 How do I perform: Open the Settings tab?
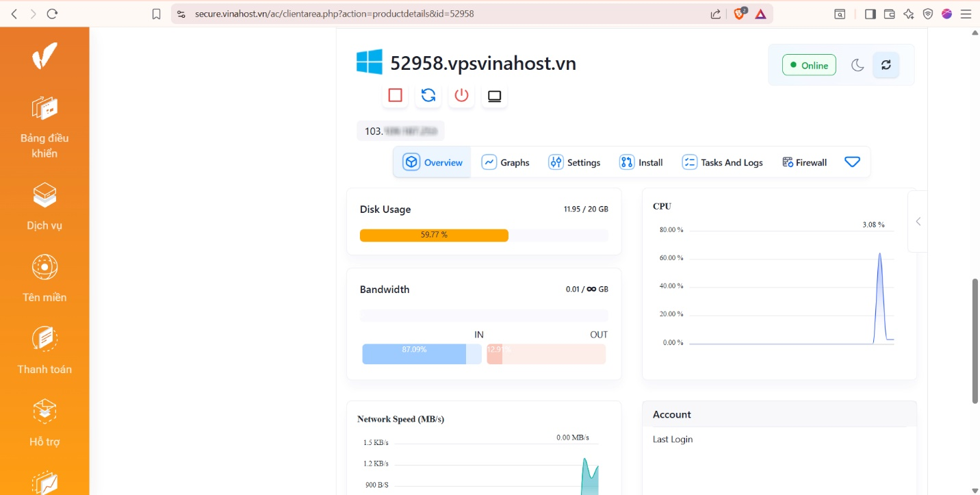574,162
